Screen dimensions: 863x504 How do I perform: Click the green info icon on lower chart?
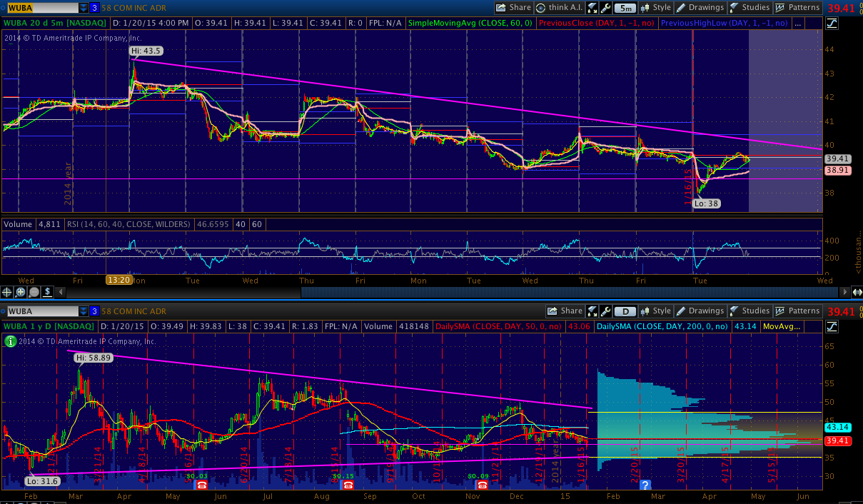pyautogui.click(x=10, y=342)
